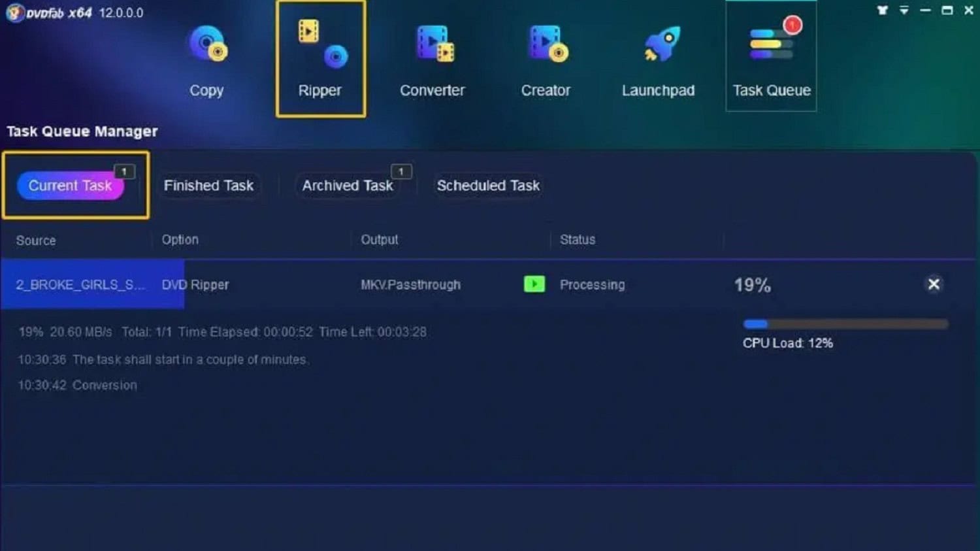Switch to the Finished Task tab
This screenshot has height=551, width=980.
coord(209,186)
